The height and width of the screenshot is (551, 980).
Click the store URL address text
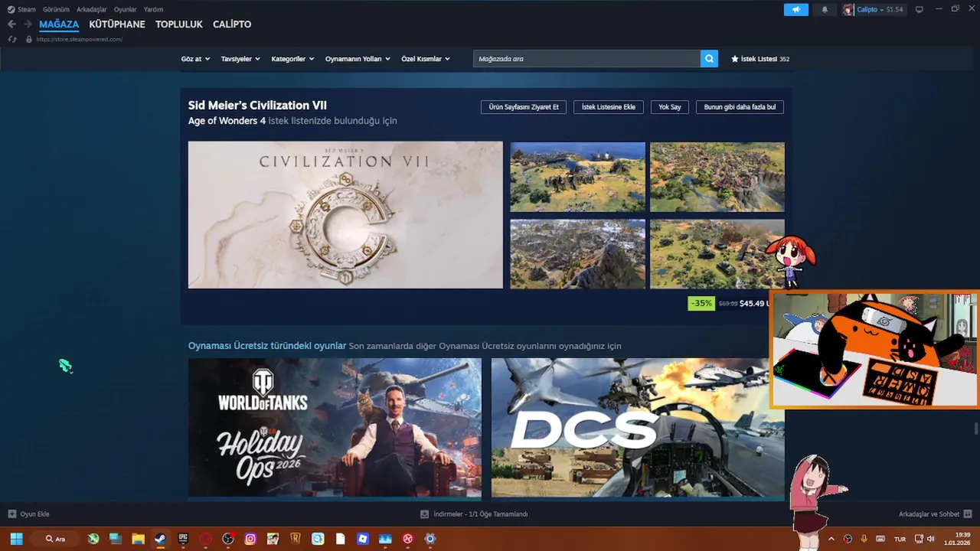click(x=79, y=39)
